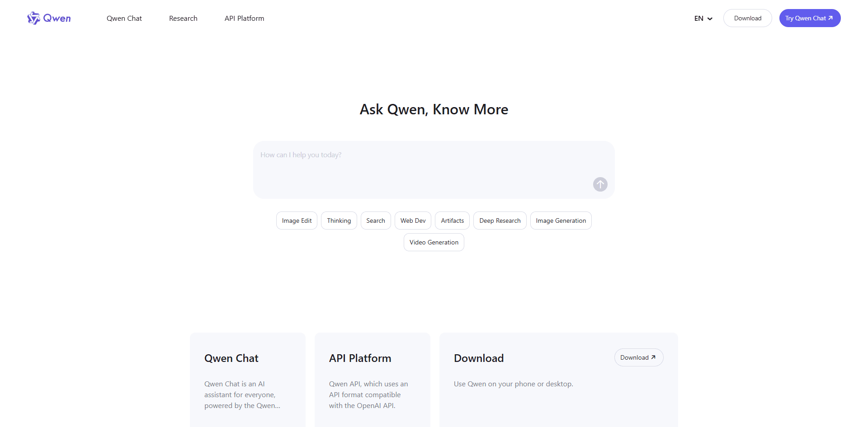Screen dimensions: 868x427
Task: Open the Qwen Chat nav item
Action: 124,19
